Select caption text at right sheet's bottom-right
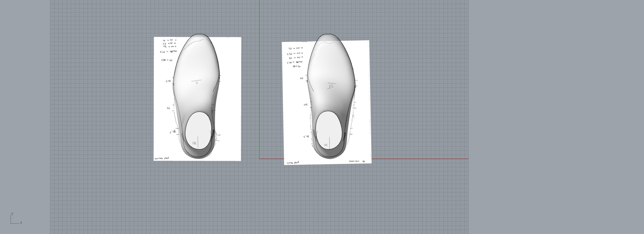The height and width of the screenshot is (234, 644). [x=357, y=161]
